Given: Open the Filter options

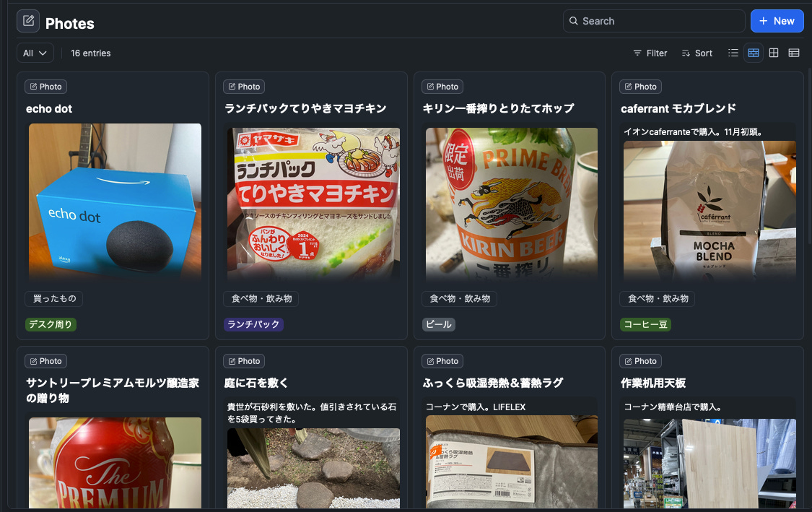Looking at the screenshot, I should 650,53.
